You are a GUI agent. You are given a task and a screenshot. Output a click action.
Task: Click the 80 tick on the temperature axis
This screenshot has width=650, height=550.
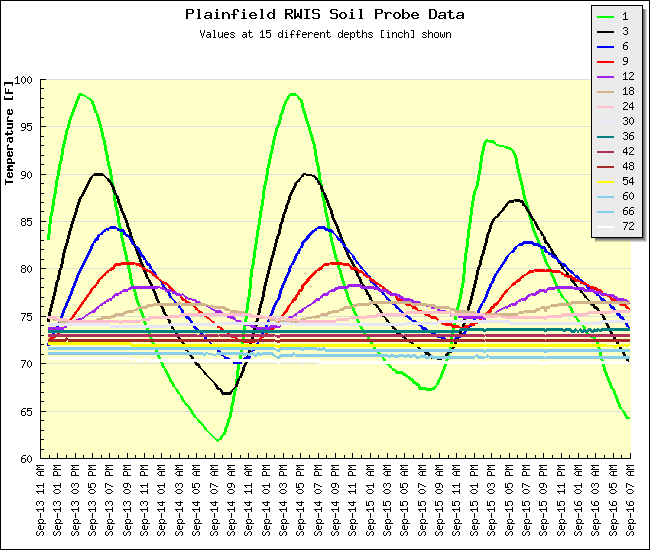[x=27, y=270]
